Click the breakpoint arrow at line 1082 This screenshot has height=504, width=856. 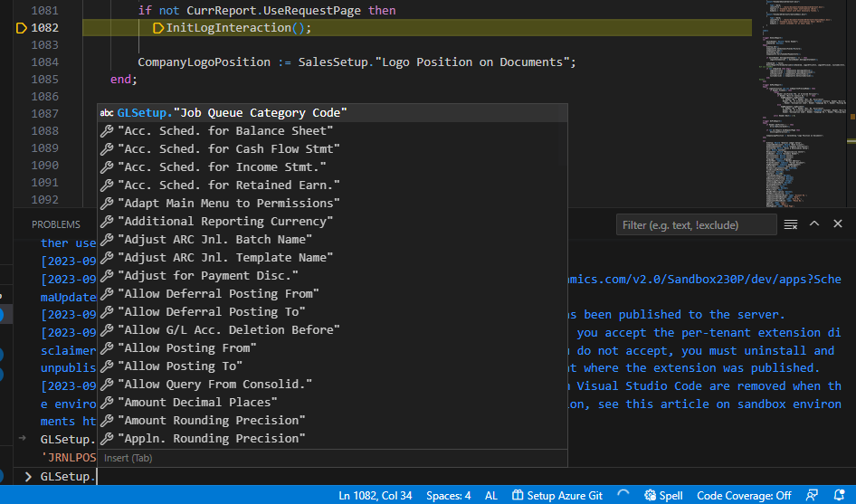[22, 28]
